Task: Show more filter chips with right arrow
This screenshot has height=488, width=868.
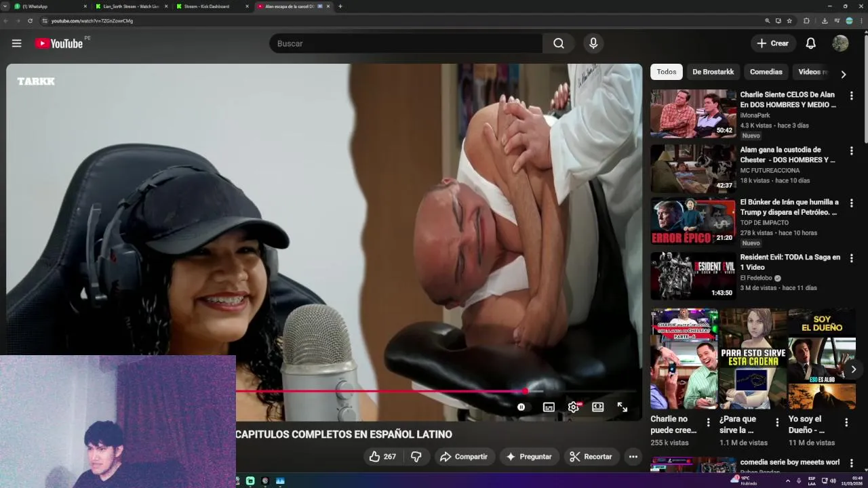Action: [844, 74]
